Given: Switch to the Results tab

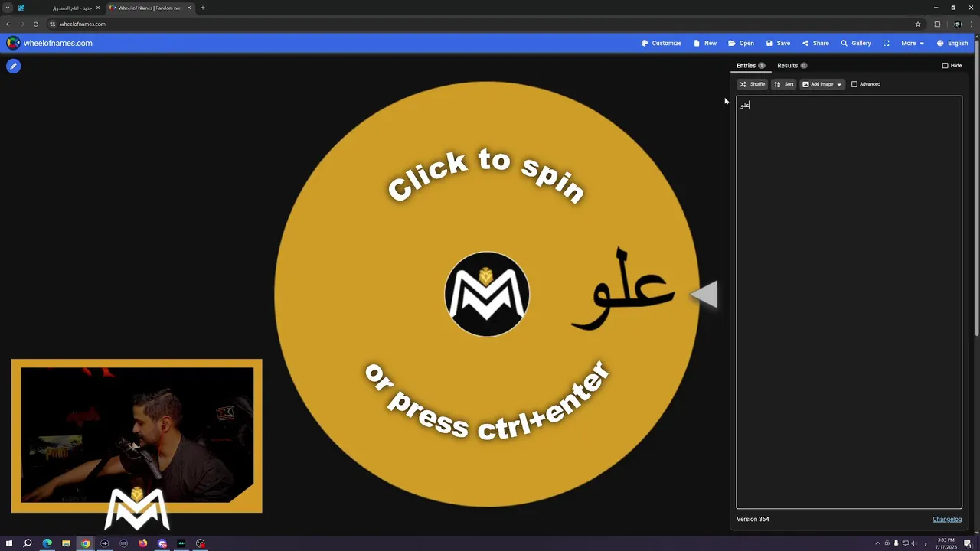Looking at the screenshot, I should [x=792, y=66].
